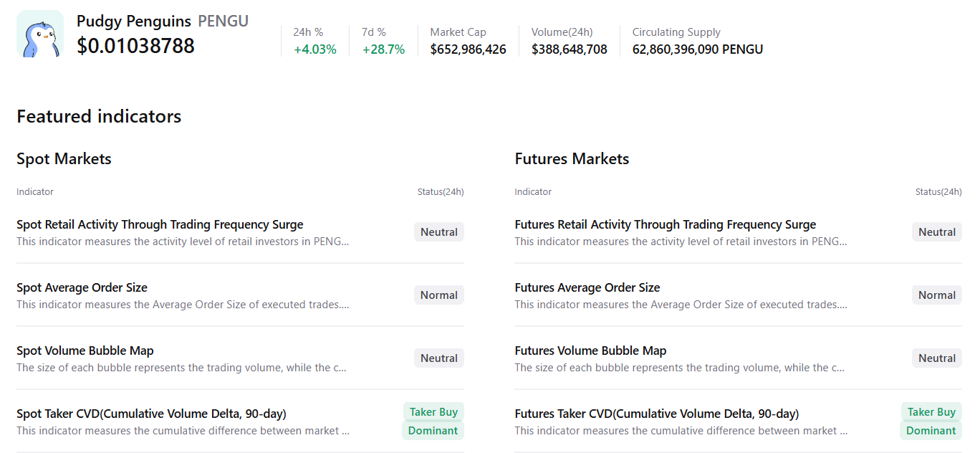Click the 7d % change value +28.7%
980x453 pixels.
[383, 49]
